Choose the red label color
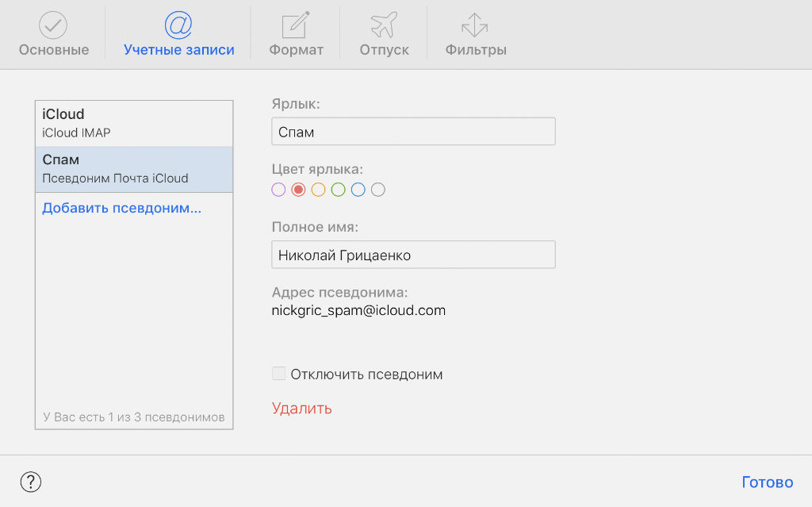 coord(298,190)
